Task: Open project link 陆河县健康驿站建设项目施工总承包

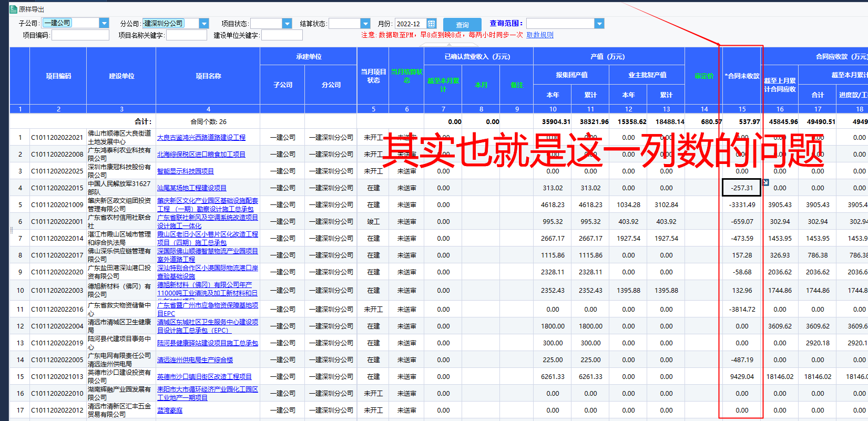Action: tap(208, 343)
